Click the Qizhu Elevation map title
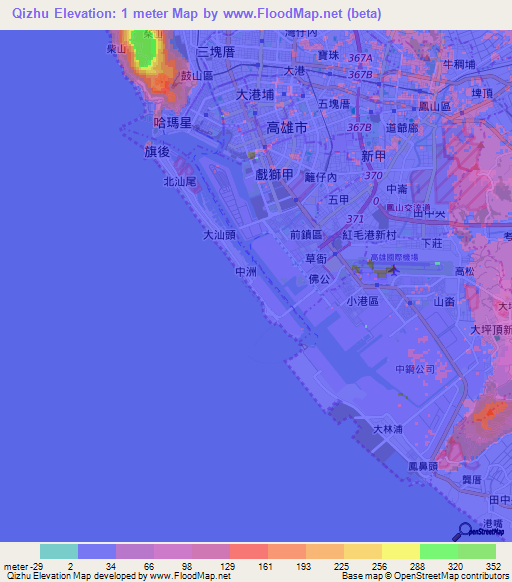The image size is (512, 582). [196, 14]
